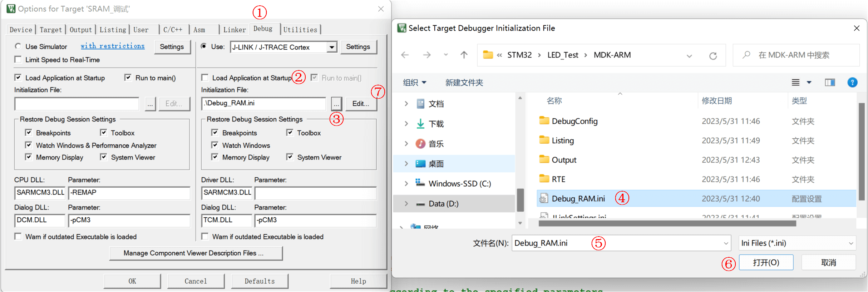868x292 pixels.
Task: Click the up-one-level arrow icon
Action: 464,55
